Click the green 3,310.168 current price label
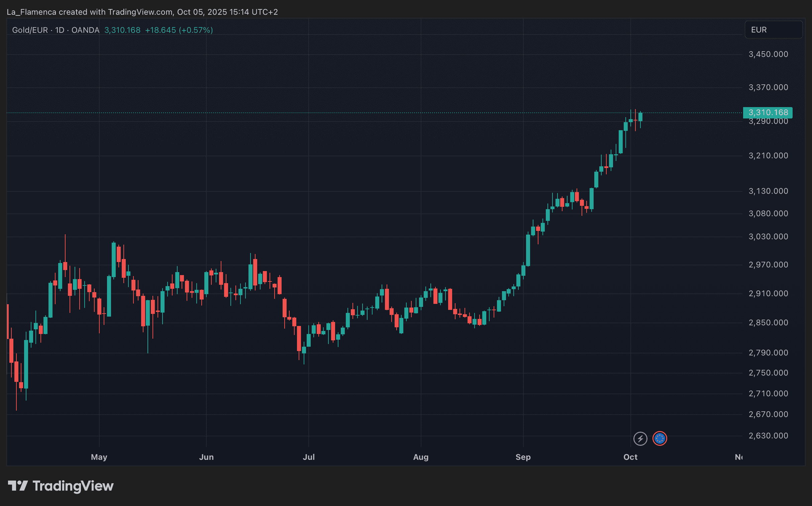Screen dimensions: 812x506 coord(768,112)
